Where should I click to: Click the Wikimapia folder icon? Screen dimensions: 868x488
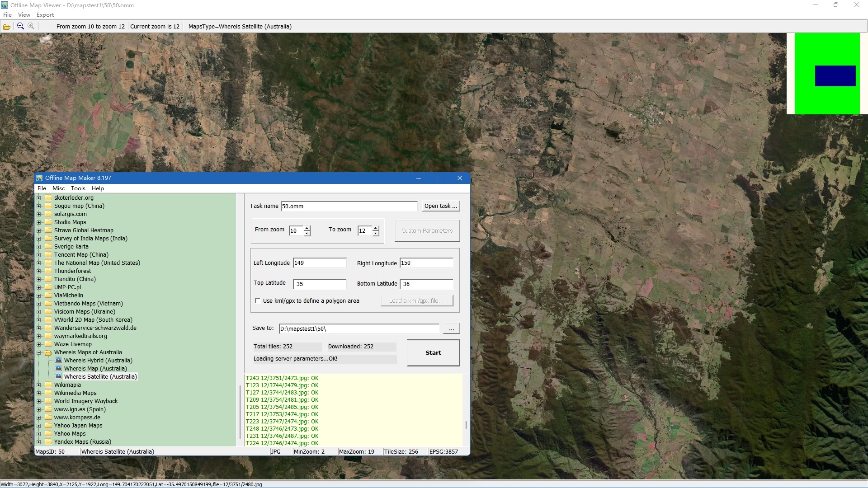(x=48, y=385)
